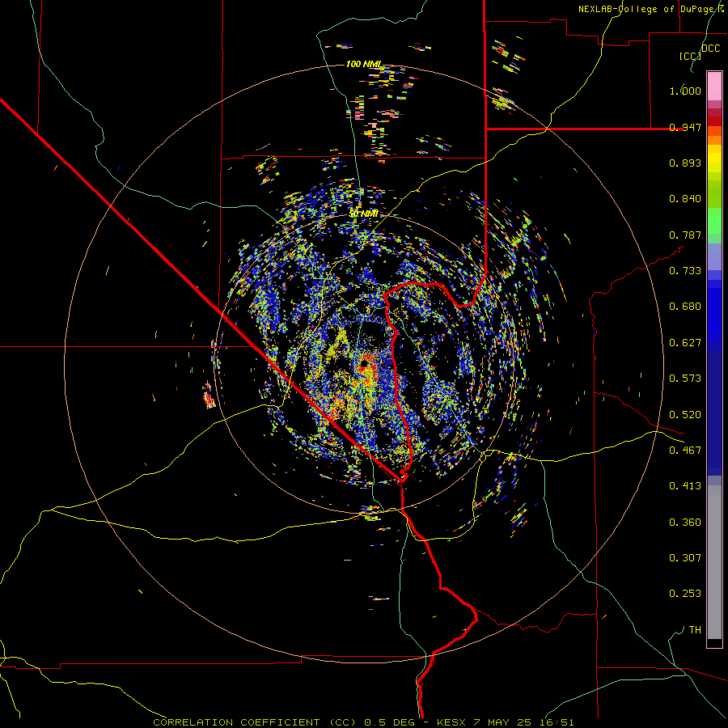
Task: Select the 0.680 scale value
Action: click(685, 307)
